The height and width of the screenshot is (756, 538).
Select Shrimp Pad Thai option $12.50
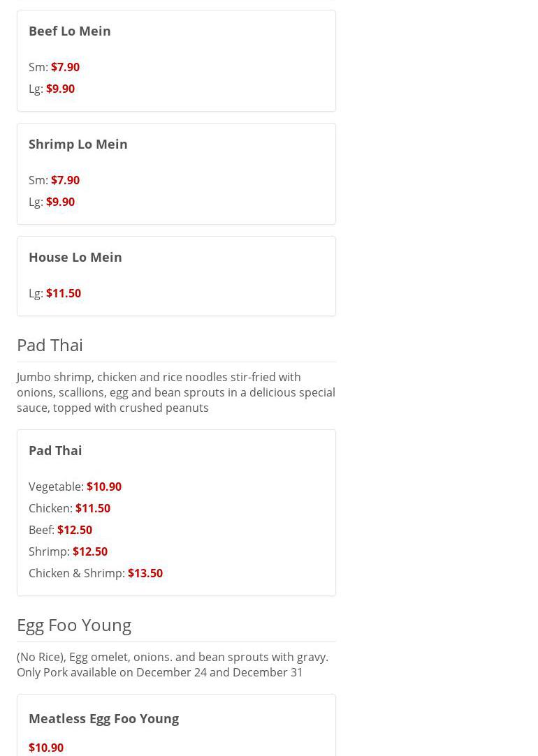point(89,551)
